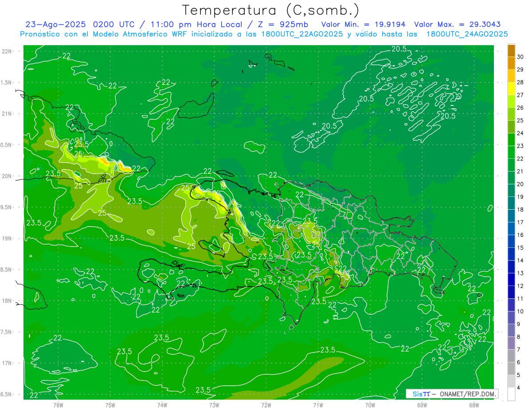Image resolution: width=532 pixels, height=411 pixels.
Task: Click the color scale label "19"
Action: (x=520, y=196)
